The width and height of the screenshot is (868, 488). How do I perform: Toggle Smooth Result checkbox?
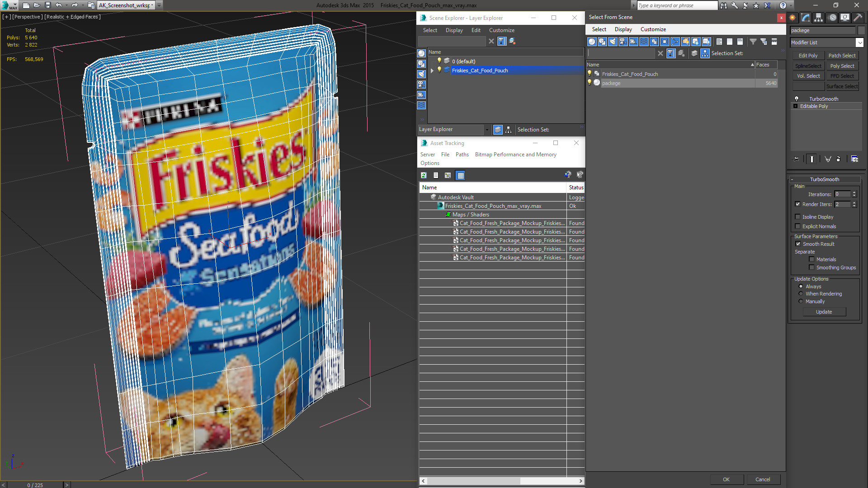pos(798,244)
